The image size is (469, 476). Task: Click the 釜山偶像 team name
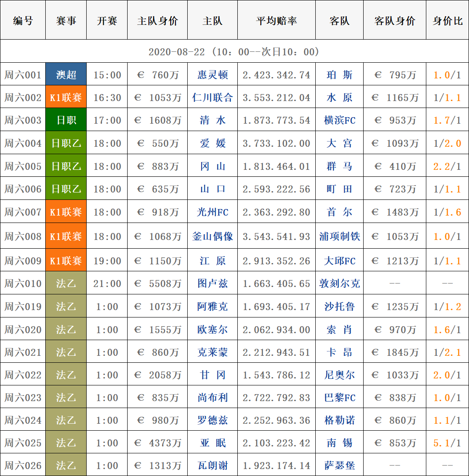[x=213, y=236]
